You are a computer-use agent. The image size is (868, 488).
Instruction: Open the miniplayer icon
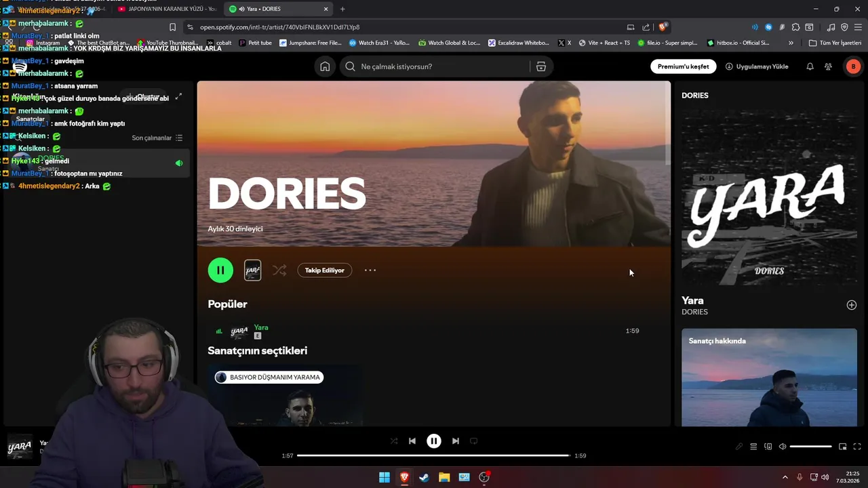(843, 447)
